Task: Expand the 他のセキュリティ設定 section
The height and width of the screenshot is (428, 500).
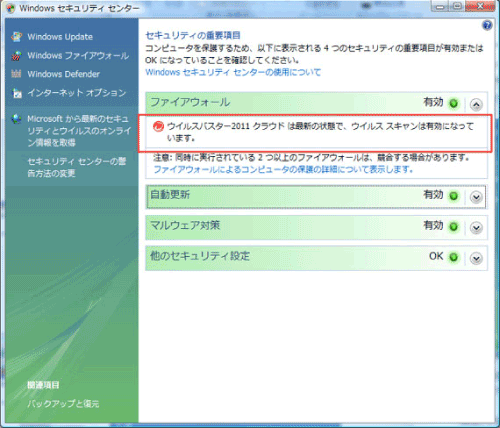Action: (476, 258)
